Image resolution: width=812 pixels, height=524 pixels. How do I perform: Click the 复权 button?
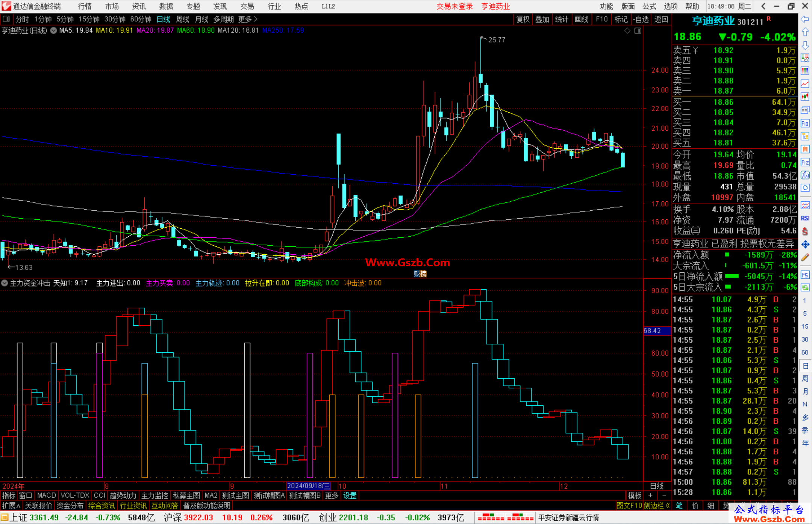(523, 19)
